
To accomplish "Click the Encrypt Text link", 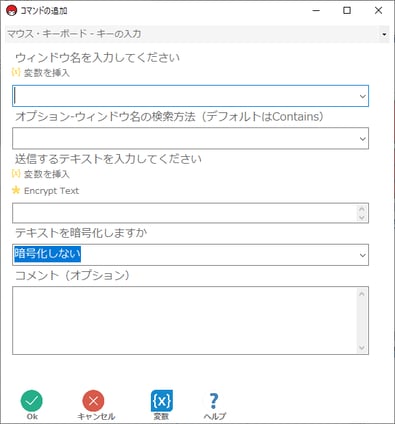I will [x=51, y=191].
